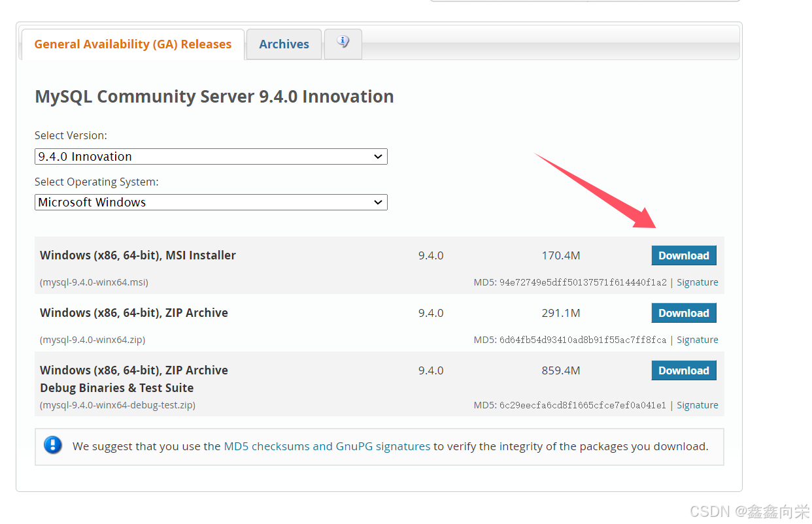Click the Select Operating System: label
Image resolution: width=812 pixels, height=524 pixels.
(x=97, y=182)
